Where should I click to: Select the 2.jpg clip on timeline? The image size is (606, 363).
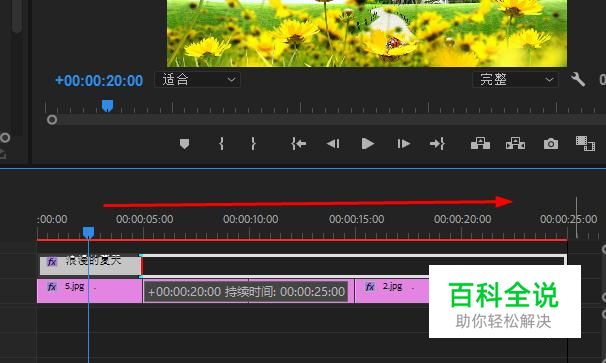[x=392, y=291]
